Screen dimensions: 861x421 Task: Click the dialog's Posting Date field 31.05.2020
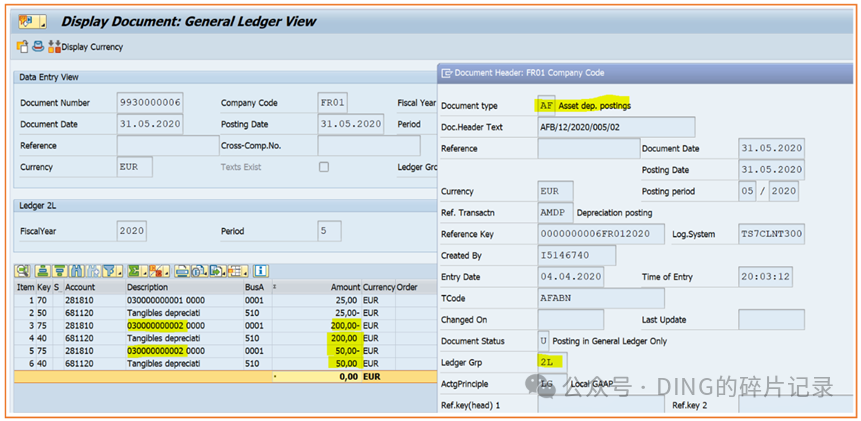tap(771, 170)
